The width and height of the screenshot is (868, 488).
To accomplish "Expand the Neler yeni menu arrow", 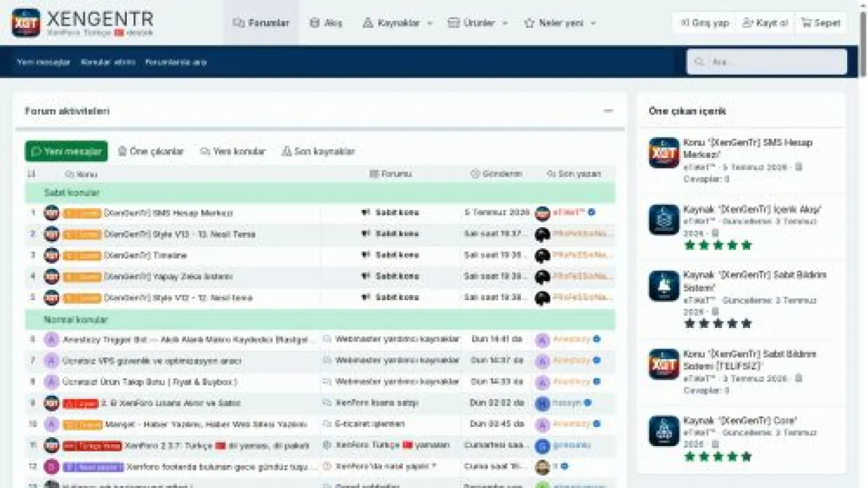I will (593, 23).
